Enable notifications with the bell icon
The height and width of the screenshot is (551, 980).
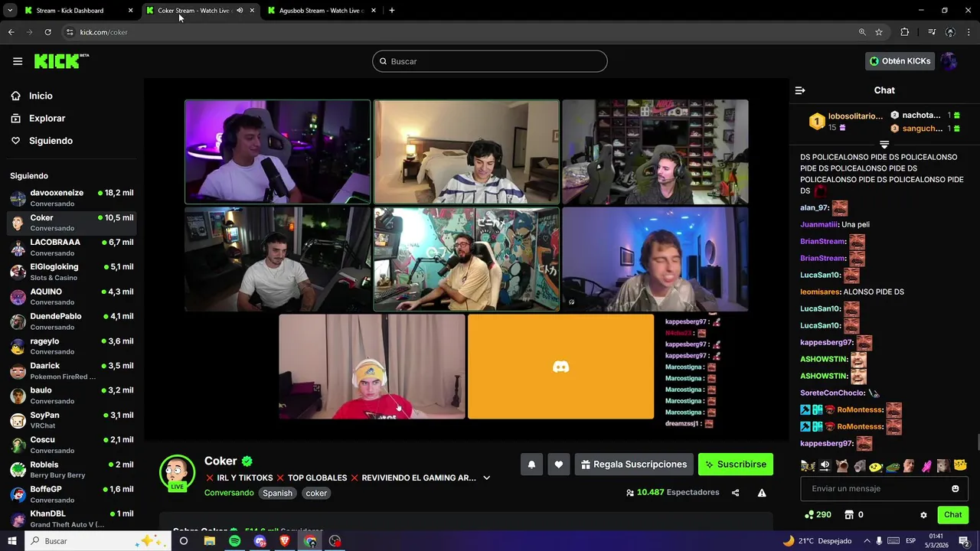(x=531, y=465)
